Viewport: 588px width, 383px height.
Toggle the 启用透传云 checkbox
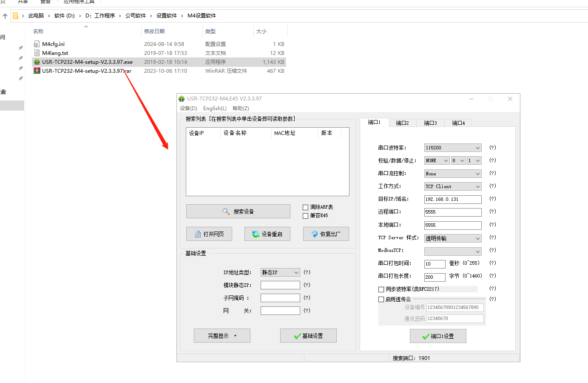[x=381, y=300]
